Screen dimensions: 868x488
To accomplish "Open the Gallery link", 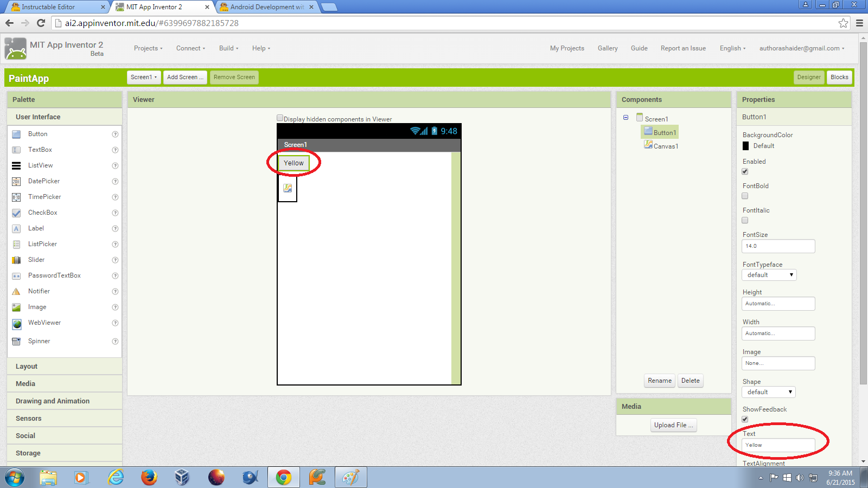I will tap(608, 48).
